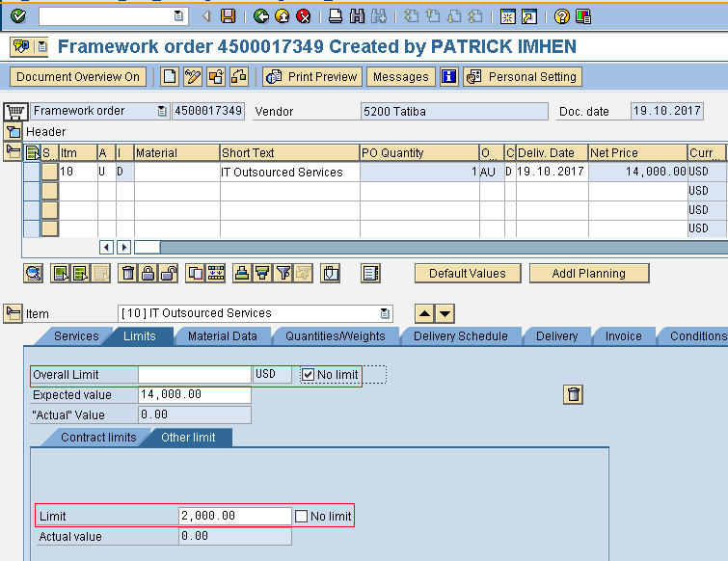
Task: Open the Framework order type dropdown
Action: tap(162, 112)
